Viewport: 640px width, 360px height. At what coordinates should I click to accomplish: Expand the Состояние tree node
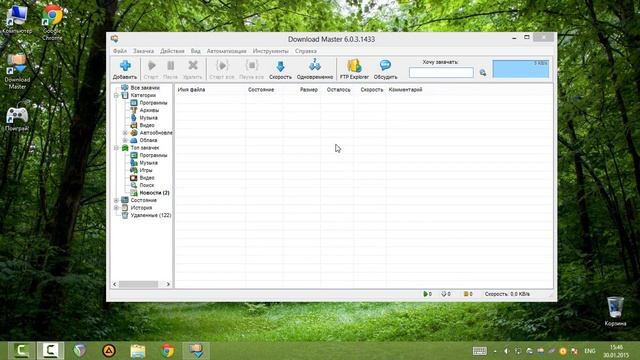(x=116, y=200)
